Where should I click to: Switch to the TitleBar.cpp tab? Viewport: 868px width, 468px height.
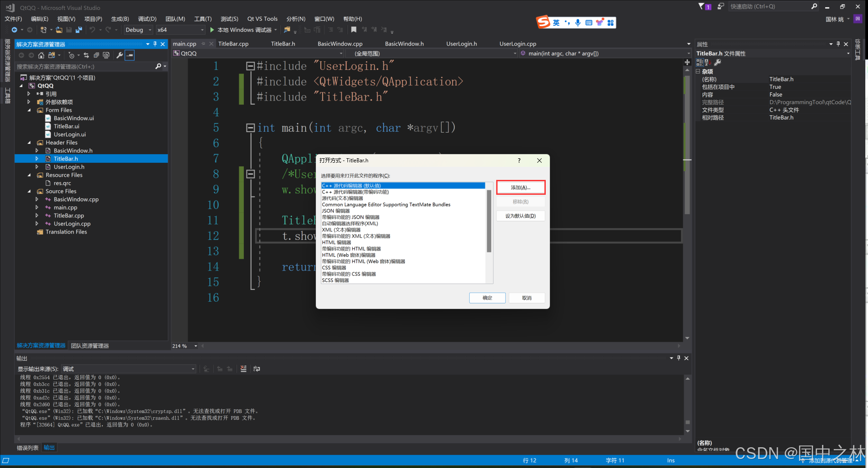[x=233, y=44]
